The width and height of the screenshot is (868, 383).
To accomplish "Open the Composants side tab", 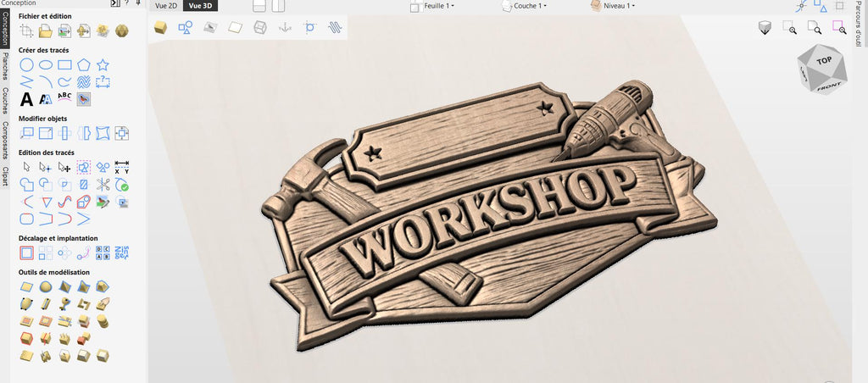I will [x=5, y=140].
